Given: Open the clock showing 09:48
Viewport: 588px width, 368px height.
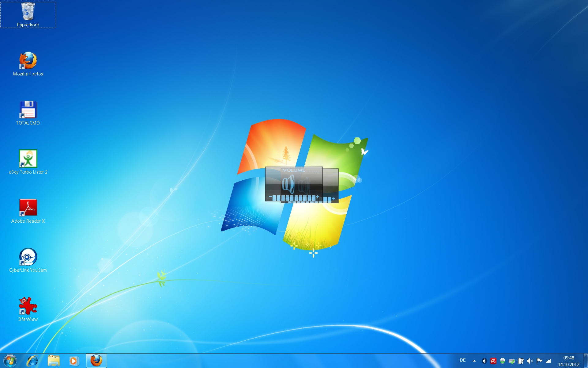Looking at the screenshot, I should coord(568,361).
